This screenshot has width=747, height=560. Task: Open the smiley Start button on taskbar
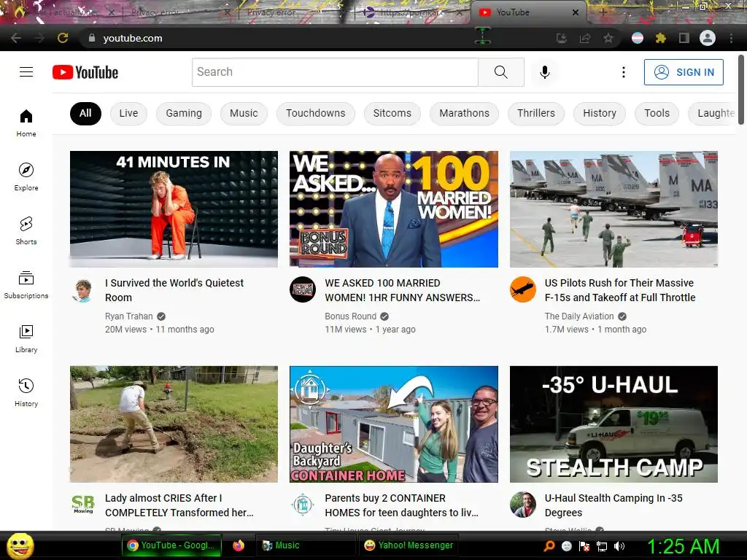click(20, 545)
